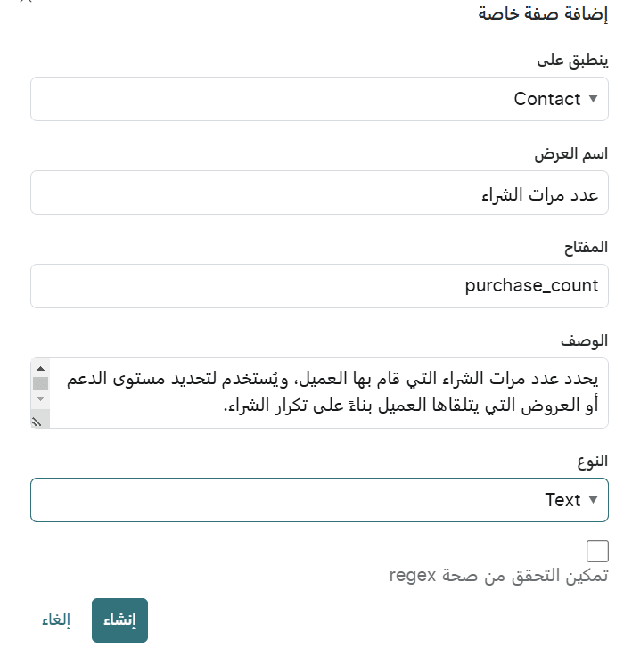The image size is (632, 672).
Task: Click the الوصف description label
Action: pyautogui.click(x=585, y=341)
